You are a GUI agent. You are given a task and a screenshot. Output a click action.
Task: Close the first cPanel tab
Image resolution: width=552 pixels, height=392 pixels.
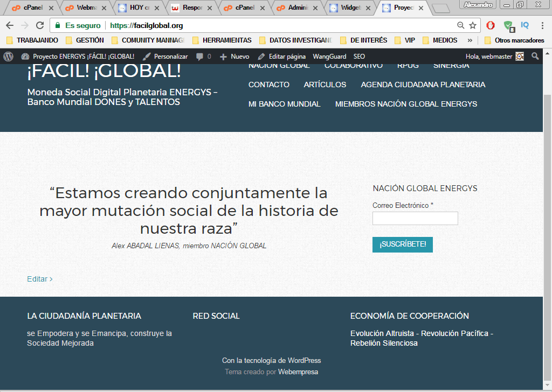click(51, 8)
